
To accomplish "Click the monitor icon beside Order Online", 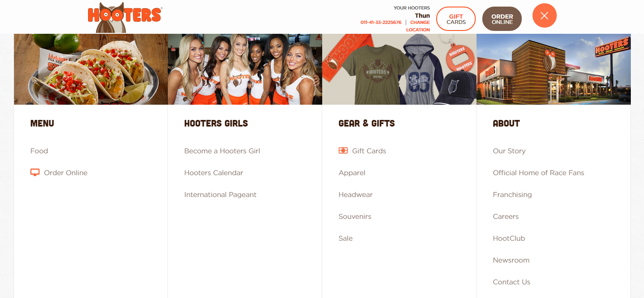I will 35,173.
